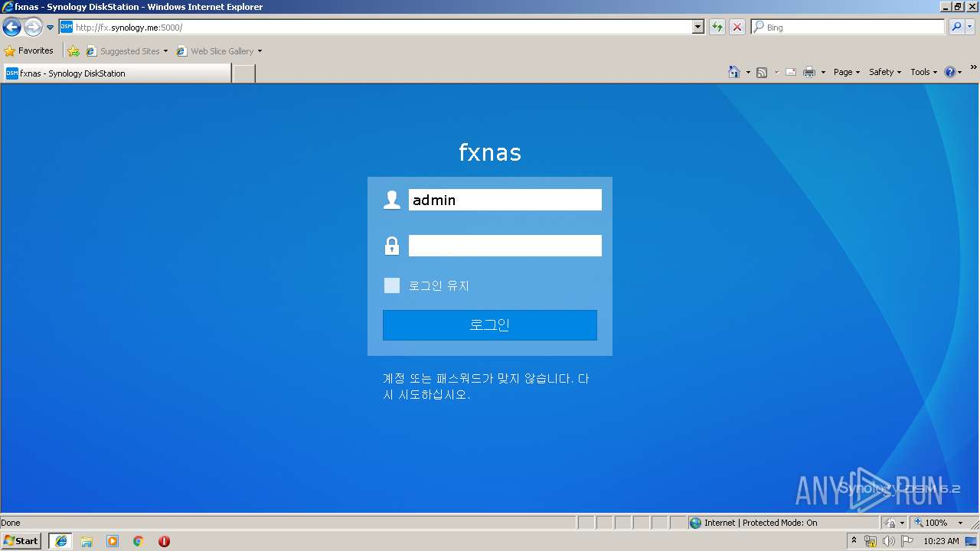Click the red Opera taskbar icon
The image size is (980, 551).
pyautogui.click(x=164, y=541)
